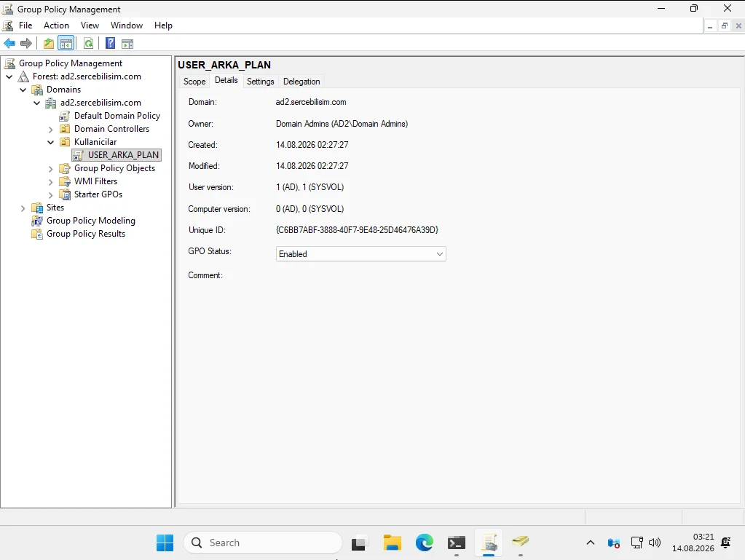Select Group Policy Modeling label

click(91, 221)
